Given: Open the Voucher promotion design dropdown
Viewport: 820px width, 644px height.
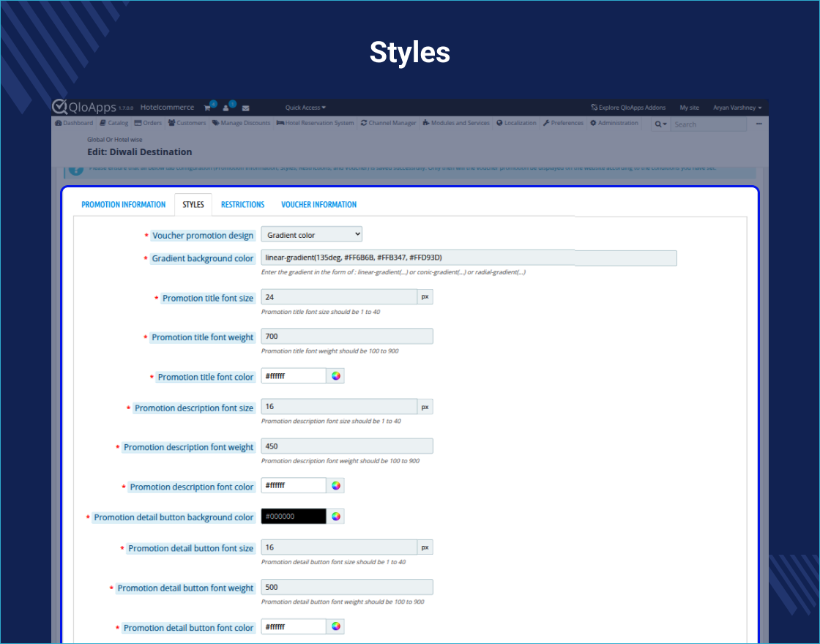Looking at the screenshot, I should tap(312, 235).
